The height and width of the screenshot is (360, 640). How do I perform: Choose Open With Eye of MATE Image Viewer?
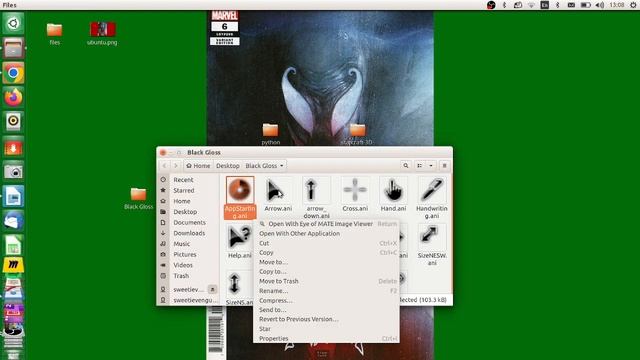click(326, 224)
